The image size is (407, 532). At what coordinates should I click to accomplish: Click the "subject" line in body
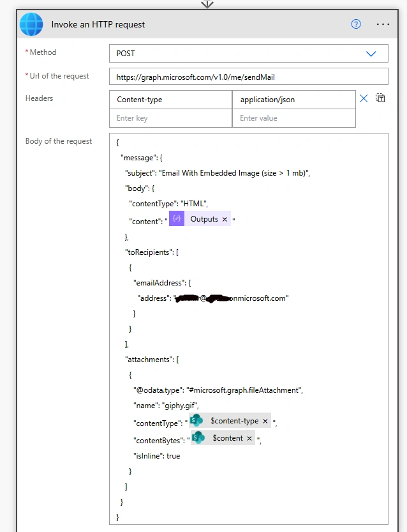click(x=218, y=173)
